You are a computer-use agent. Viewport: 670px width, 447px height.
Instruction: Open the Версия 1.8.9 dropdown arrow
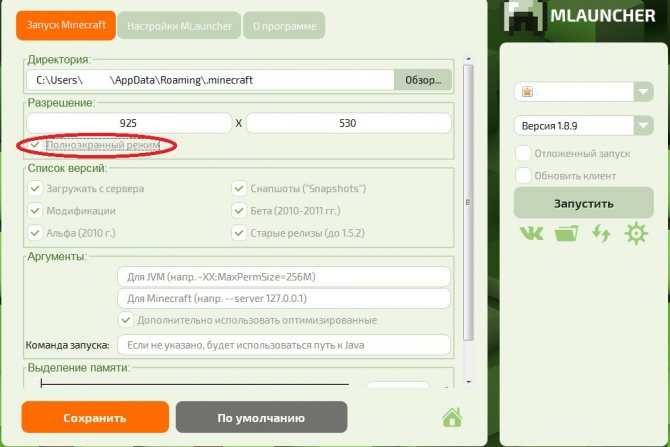644,126
